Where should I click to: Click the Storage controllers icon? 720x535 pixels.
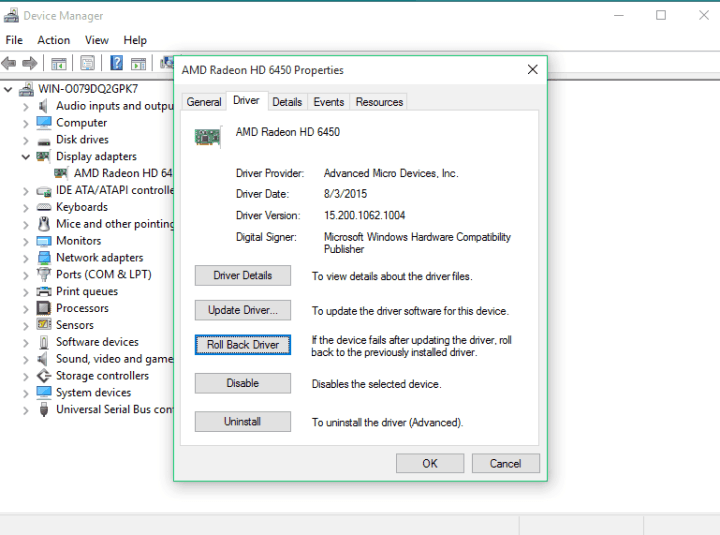[44, 376]
